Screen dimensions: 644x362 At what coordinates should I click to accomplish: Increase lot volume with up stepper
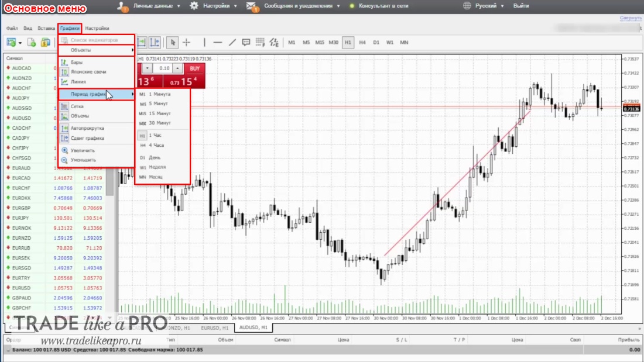click(177, 68)
